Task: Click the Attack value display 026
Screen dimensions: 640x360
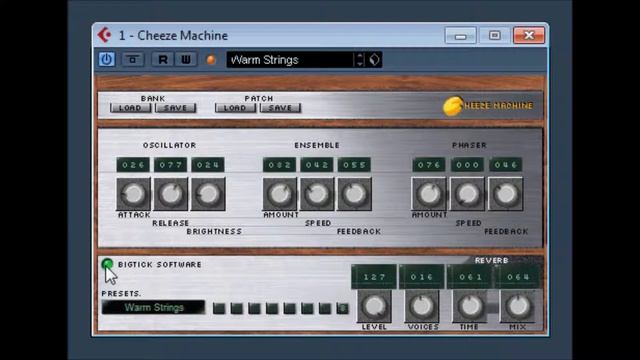Action: pos(133,165)
